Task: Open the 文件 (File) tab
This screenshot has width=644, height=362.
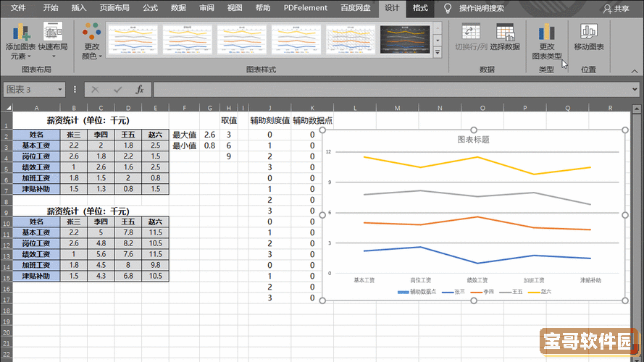Action: click(17, 8)
